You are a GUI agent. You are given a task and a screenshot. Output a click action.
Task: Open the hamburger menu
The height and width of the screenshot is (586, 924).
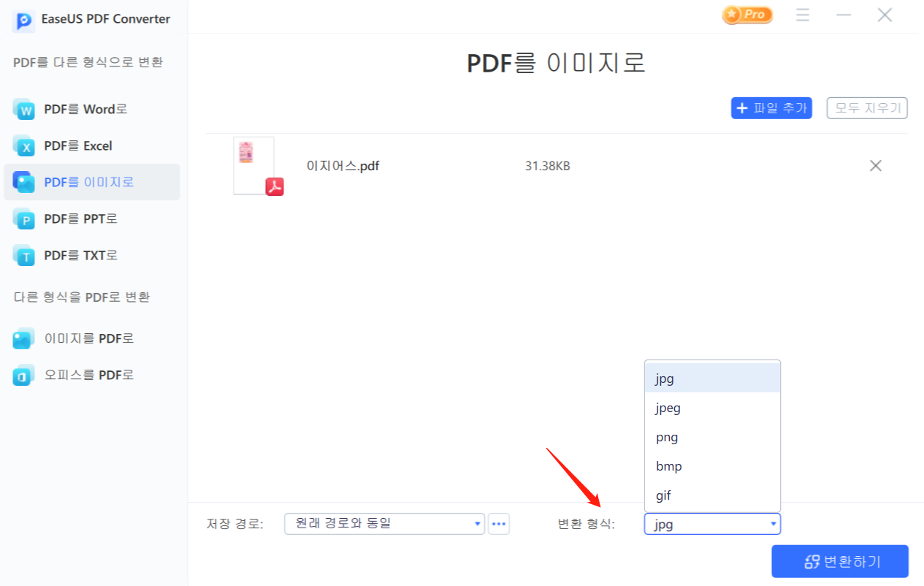point(802,15)
